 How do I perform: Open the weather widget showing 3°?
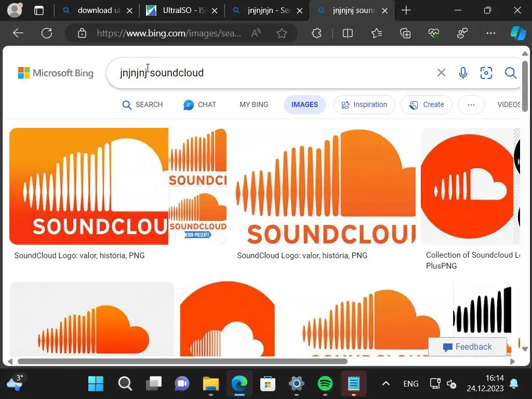click(15, 382)
